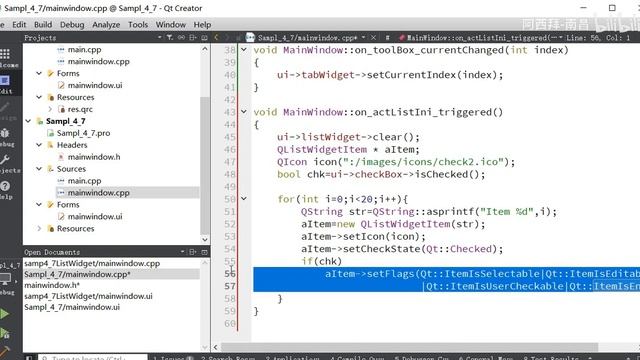Open the Compile Output pane

tap(357, 358)
